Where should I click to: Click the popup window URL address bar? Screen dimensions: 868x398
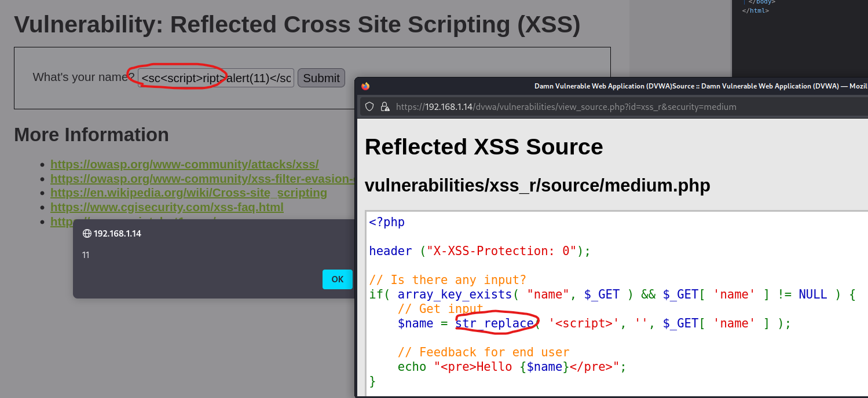click(614, 107)
